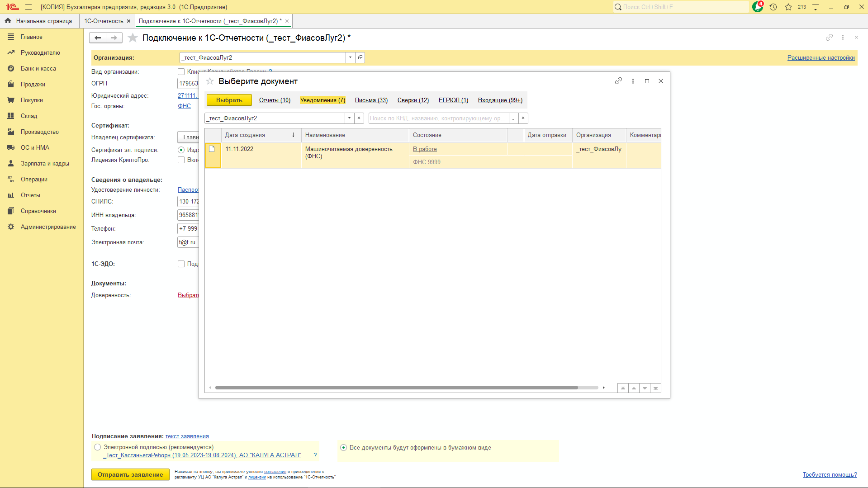868x488 pixels.
Task: Click the yellow Выбрать button
Action: [229, 100]
